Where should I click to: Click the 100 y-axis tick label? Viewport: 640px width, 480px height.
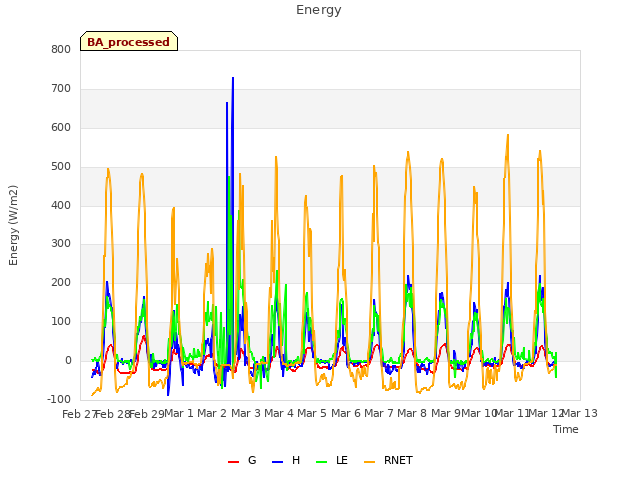click(61, 322)
